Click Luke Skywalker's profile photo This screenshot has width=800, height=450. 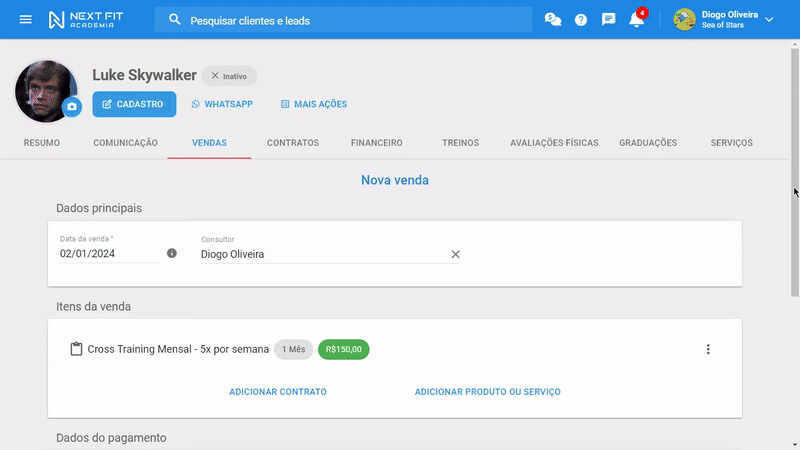(x=44, y=90)
